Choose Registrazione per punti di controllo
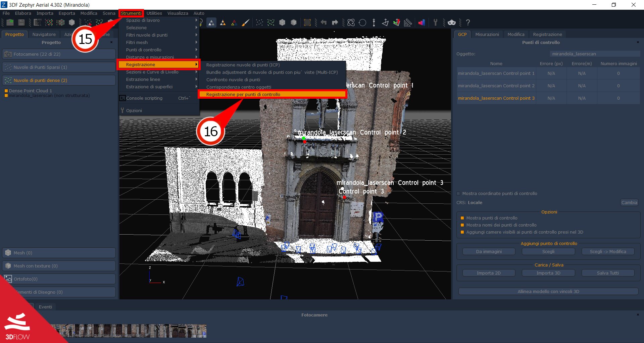This screenshot has width=644, height=343. [x=272, y=95]
